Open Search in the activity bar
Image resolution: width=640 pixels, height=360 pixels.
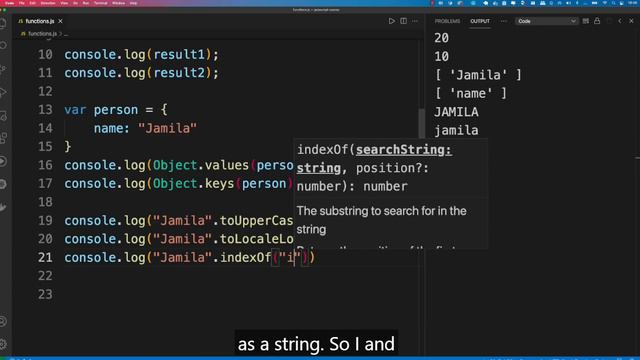(3, 45)
